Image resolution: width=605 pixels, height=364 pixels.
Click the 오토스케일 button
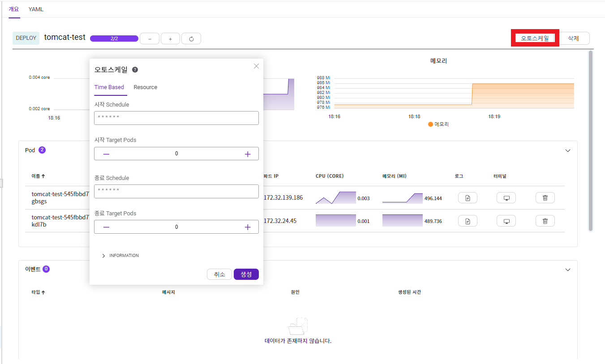pos(535,38)
